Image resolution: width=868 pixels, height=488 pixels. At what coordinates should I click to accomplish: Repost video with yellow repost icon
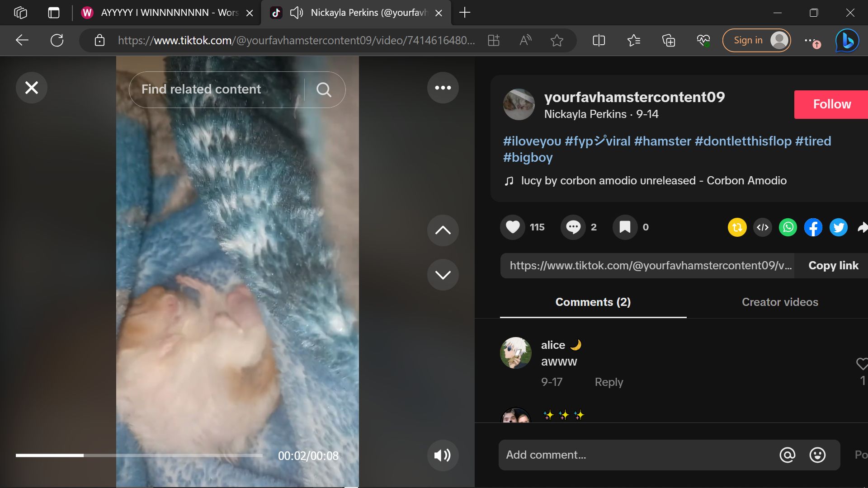[737, 227]
